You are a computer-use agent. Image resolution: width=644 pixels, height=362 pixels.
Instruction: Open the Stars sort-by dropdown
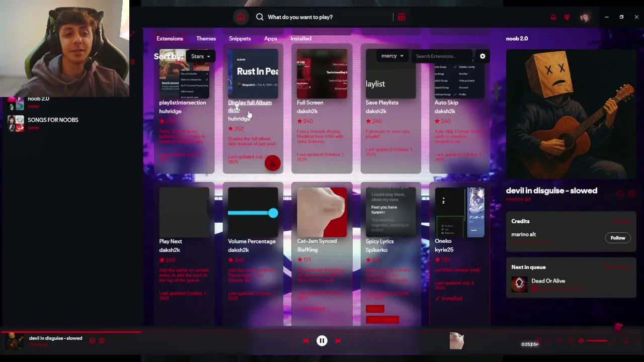pos(201,56)
